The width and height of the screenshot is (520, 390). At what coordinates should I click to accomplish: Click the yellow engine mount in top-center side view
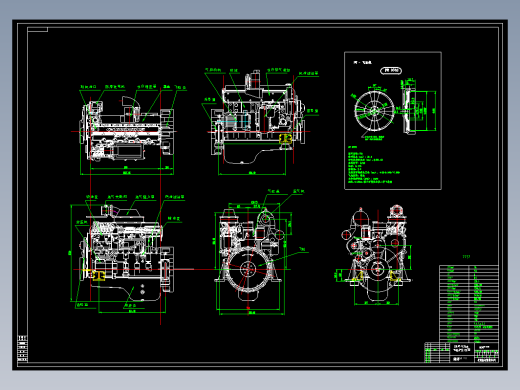[x=285, y=139]
